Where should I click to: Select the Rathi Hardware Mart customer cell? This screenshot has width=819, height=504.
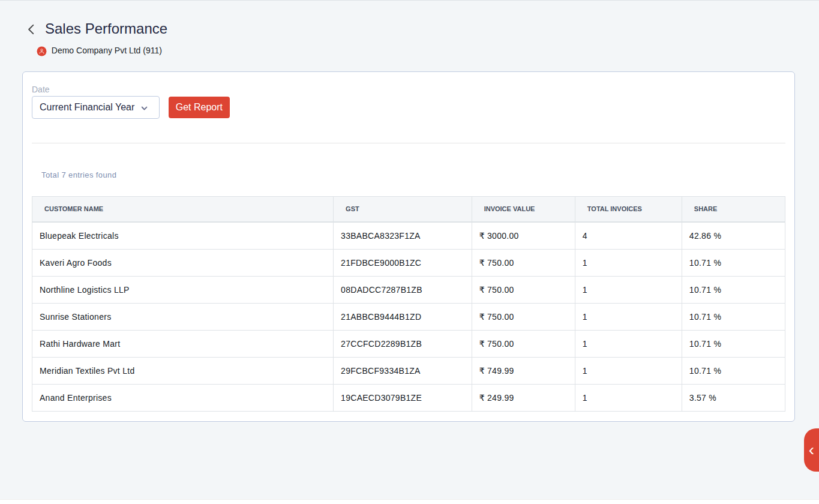click(x=183, y=344)
